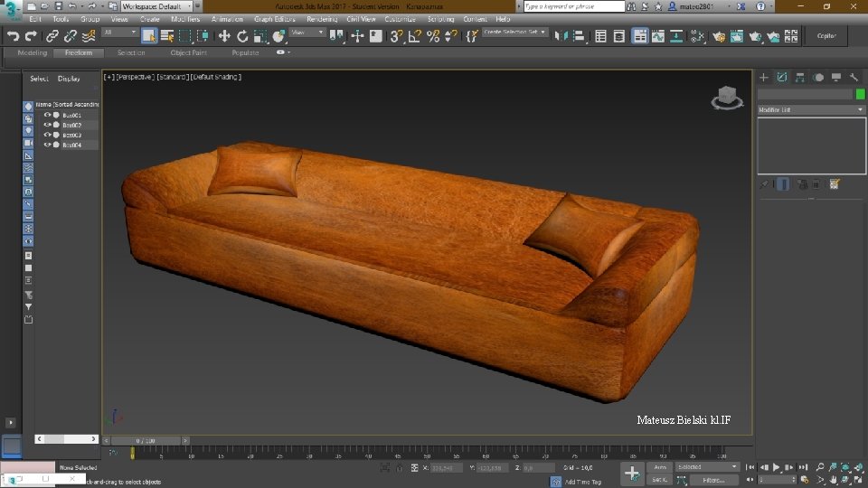Open the Create Selection Set dropdown
This screenshot has height=488, width=868.
[515, 32]
